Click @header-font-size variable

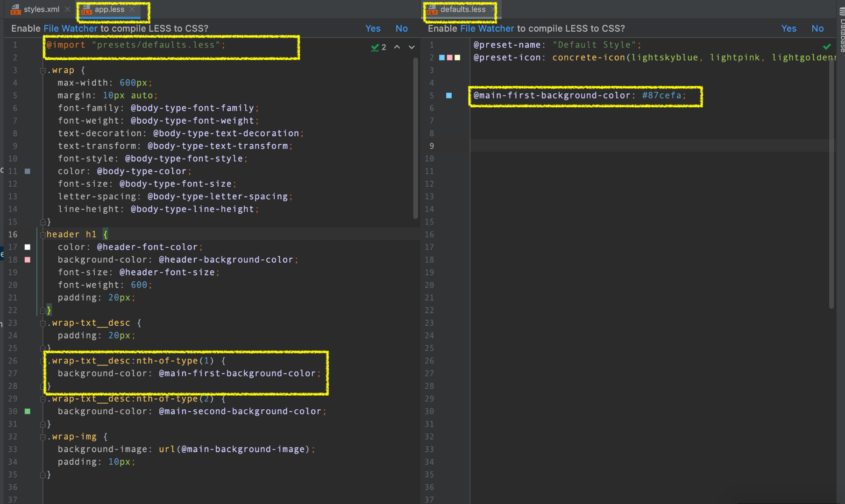[167, 272]
